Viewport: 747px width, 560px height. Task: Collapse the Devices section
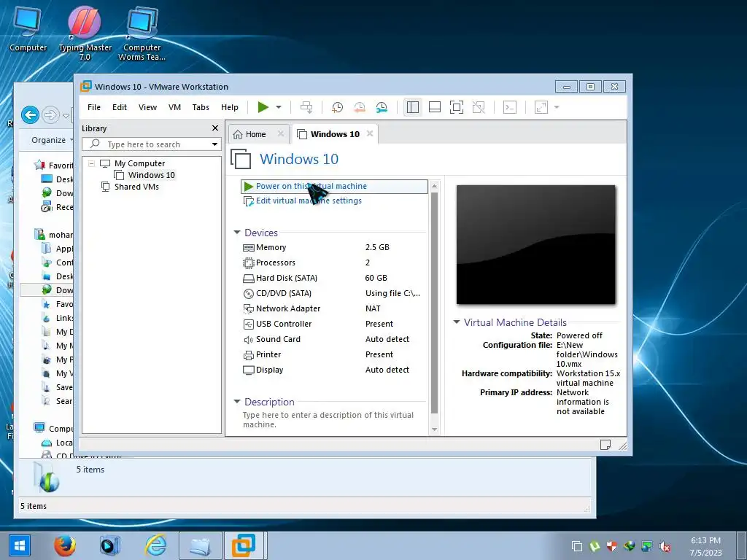coord(237,233)
